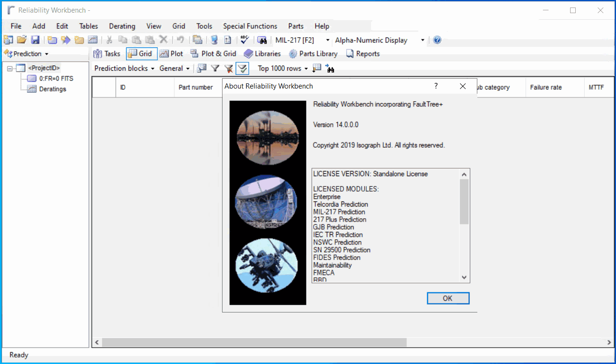Click the sort rows icon after Top 1000 rows

[x=317, y=68]
